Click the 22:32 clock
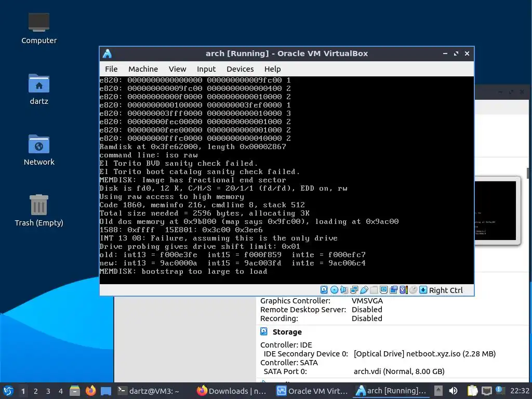The image size is (532, 399). point(520,391)
